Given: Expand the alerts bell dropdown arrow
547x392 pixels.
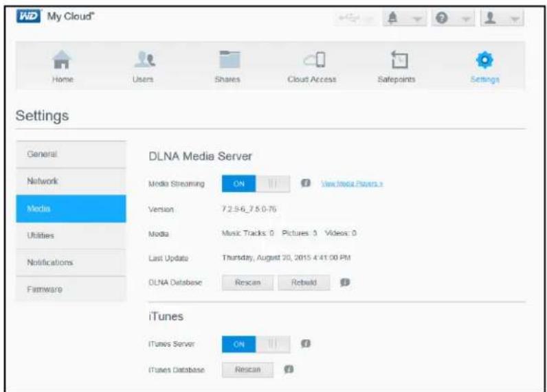Looking at the screenshot, I should point(417,19).
